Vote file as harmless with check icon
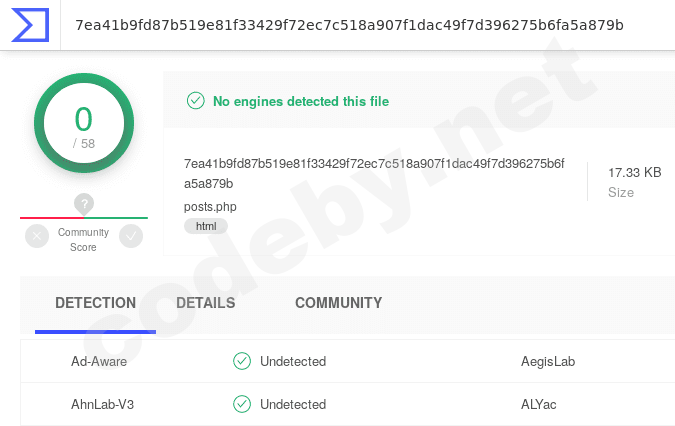Image resolution: width=675 pixels, height=426 pixels. click(131, 236)
